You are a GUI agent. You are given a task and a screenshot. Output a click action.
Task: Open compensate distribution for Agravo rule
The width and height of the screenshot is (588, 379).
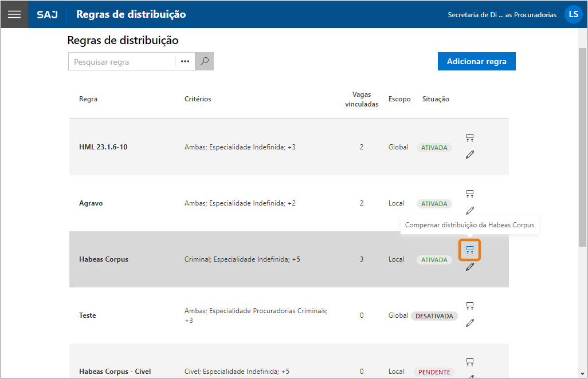(x=470, y=194)
